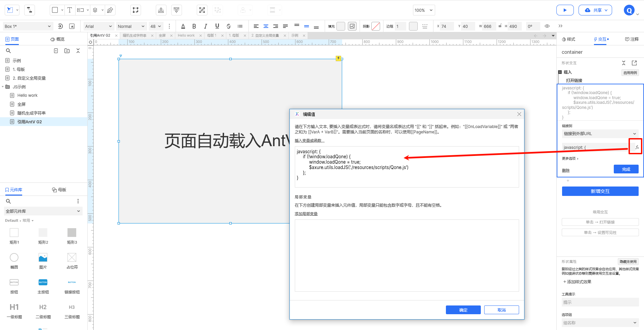Click the lightning interaction badge on canvas

point(338,58)
